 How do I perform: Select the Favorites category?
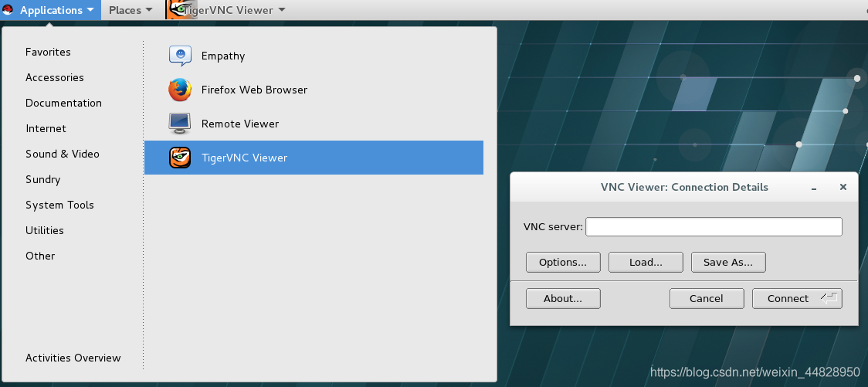(x=48, y=52)
